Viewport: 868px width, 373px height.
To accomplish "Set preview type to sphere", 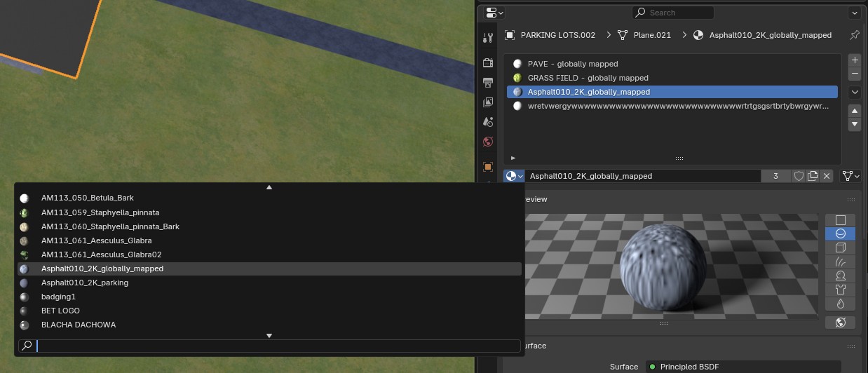I will point(840,233).
